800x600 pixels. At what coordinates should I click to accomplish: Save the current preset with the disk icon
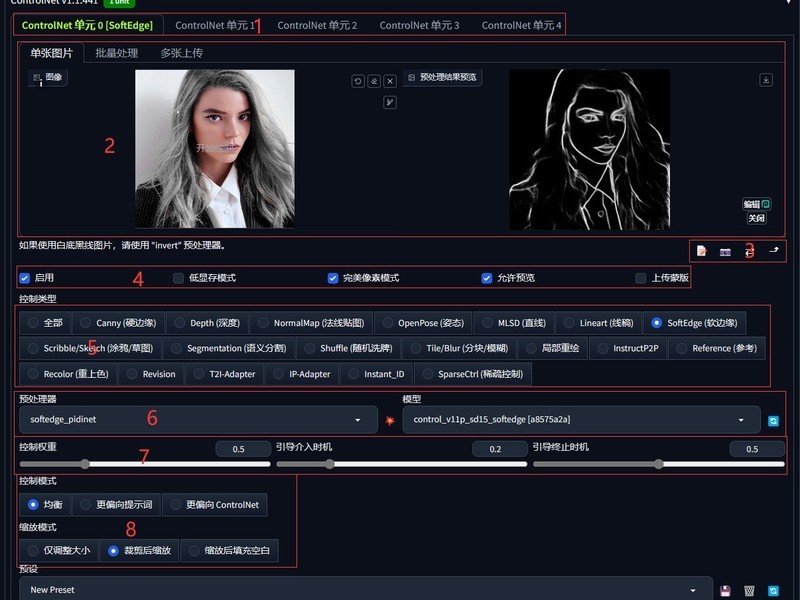click(725, 591)
